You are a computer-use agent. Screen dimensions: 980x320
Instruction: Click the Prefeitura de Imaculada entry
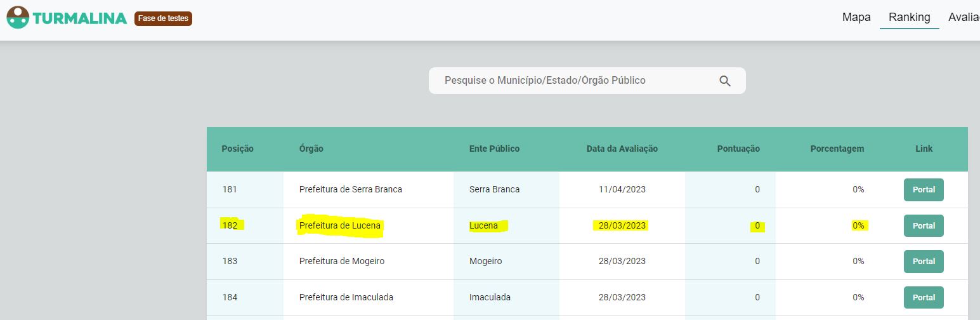(x=346, y=297)
